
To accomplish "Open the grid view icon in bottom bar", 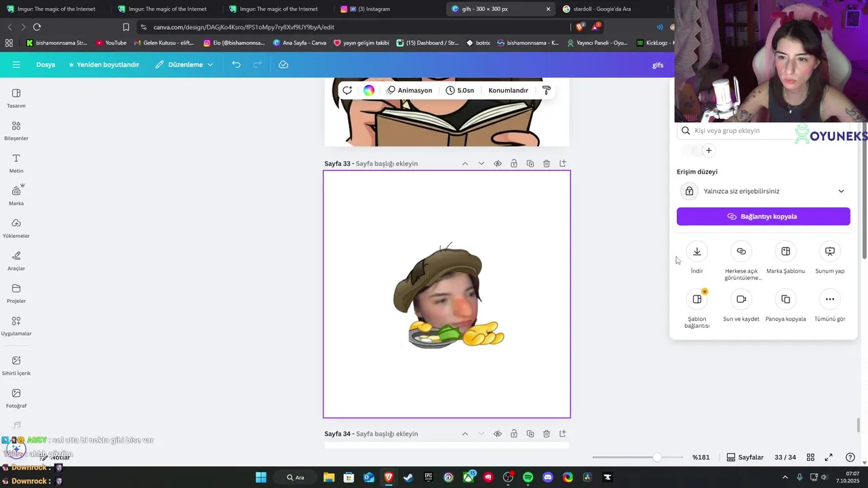I will [810, 457].
